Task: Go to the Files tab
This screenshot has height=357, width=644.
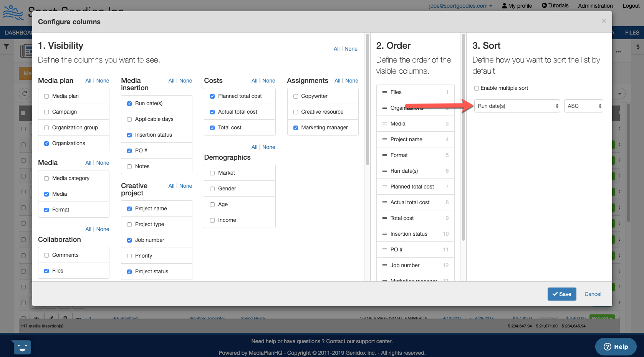Action: [x=632, y=33]
